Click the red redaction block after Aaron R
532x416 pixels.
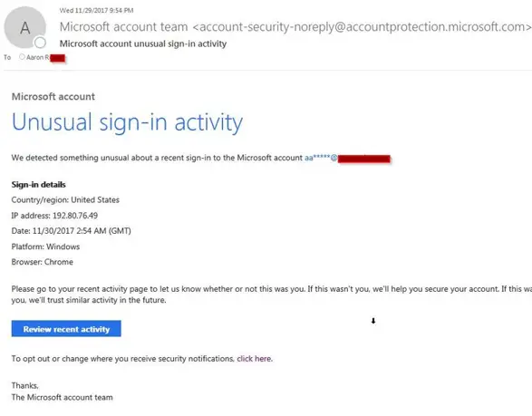pyautogui.click(x=57, y=58)
